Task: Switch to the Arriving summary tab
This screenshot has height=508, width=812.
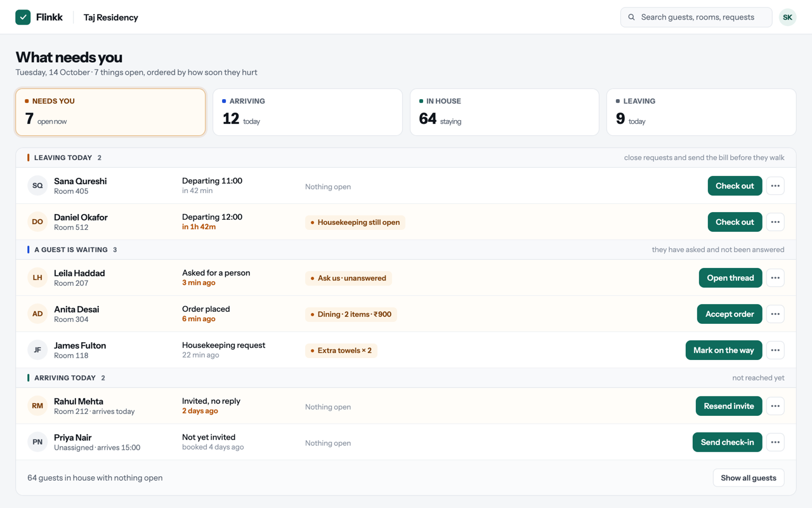Action: (x=308, y=112)
